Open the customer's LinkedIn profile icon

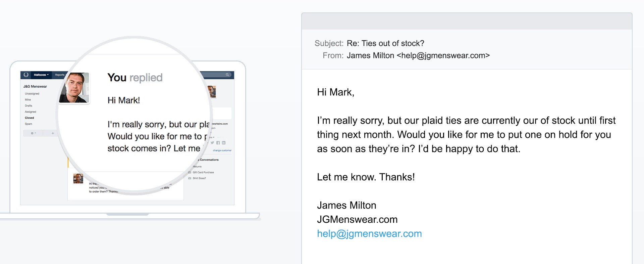click(x=224, y=143)
